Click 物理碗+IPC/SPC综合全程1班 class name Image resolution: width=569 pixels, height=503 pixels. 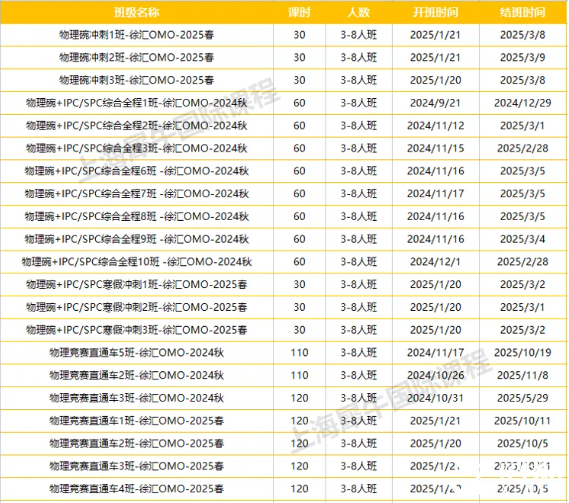(x=136, y=103)
